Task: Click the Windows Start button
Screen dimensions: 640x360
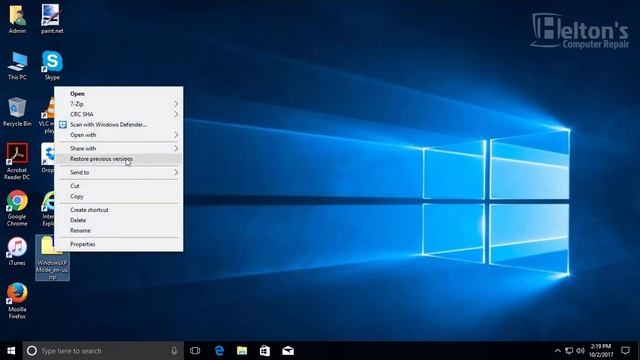Action: click(11, 351)
